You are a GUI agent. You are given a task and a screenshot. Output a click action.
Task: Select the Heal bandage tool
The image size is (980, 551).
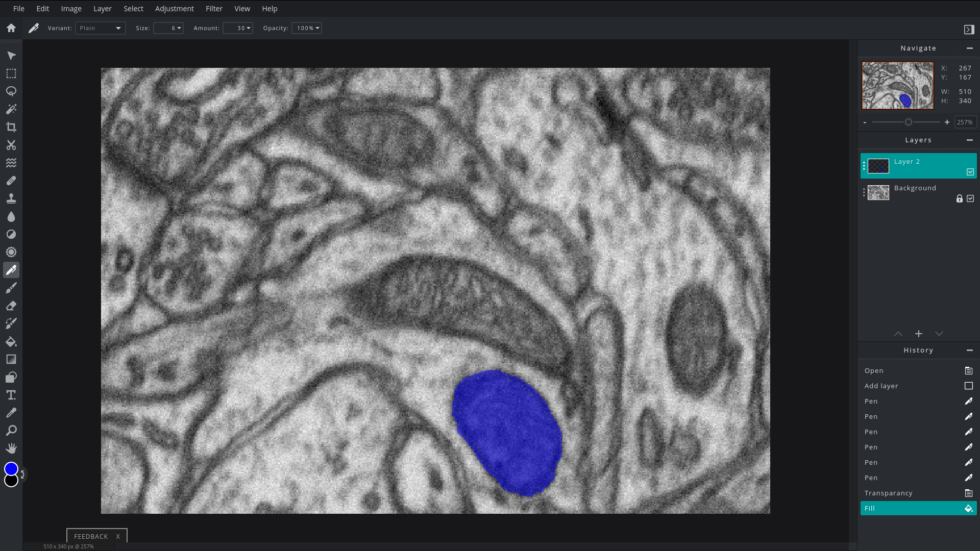11,181
